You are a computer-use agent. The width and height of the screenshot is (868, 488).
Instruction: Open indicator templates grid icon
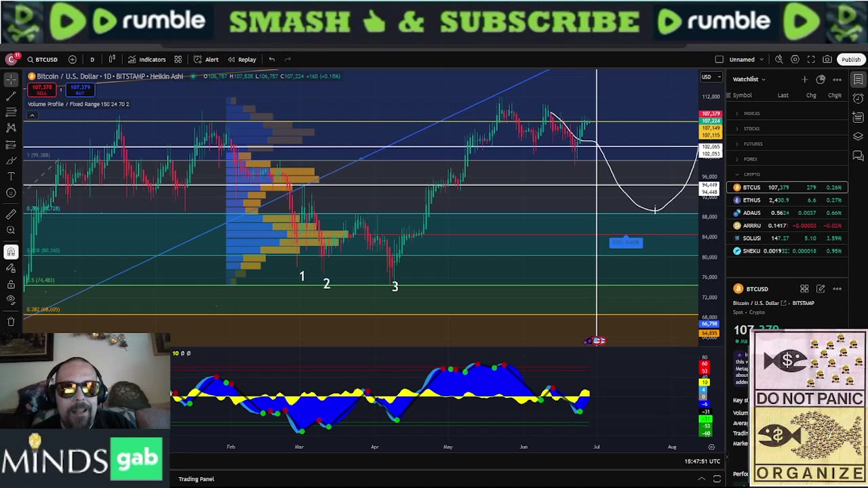pos(178,60)
